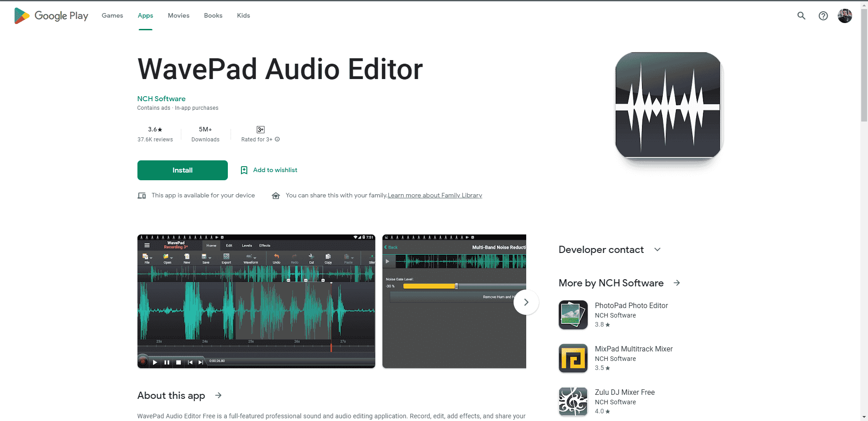Click the 3+ rating badge icon
The height and width of the screenshot is (421, 868).
click(x=260, y=130)
